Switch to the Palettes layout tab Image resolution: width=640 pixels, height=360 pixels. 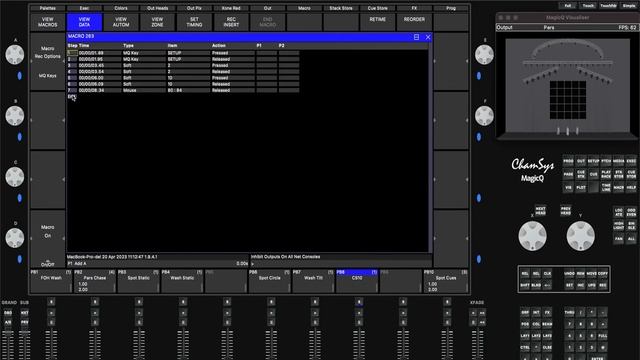click(x=47, y=8)
